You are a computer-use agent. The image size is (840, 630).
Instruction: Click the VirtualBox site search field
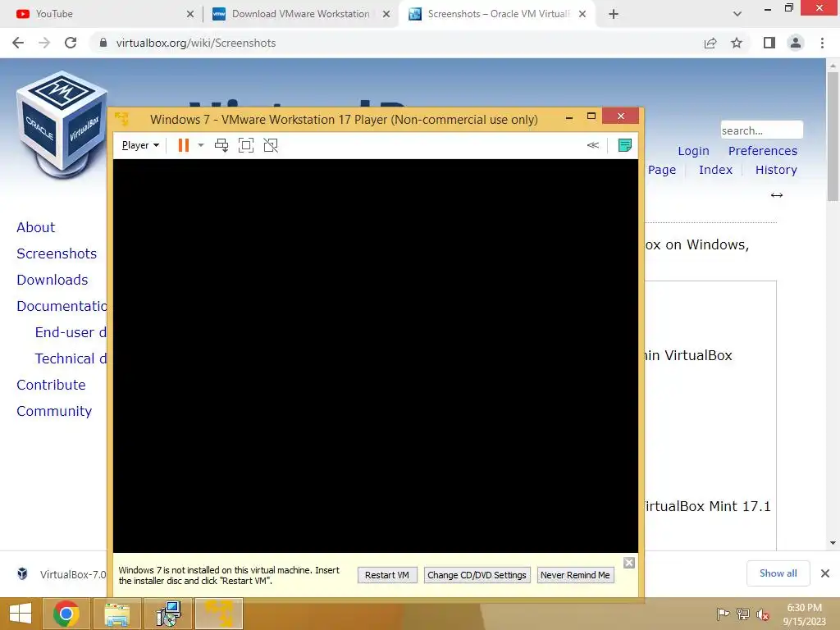coord(761,130)
